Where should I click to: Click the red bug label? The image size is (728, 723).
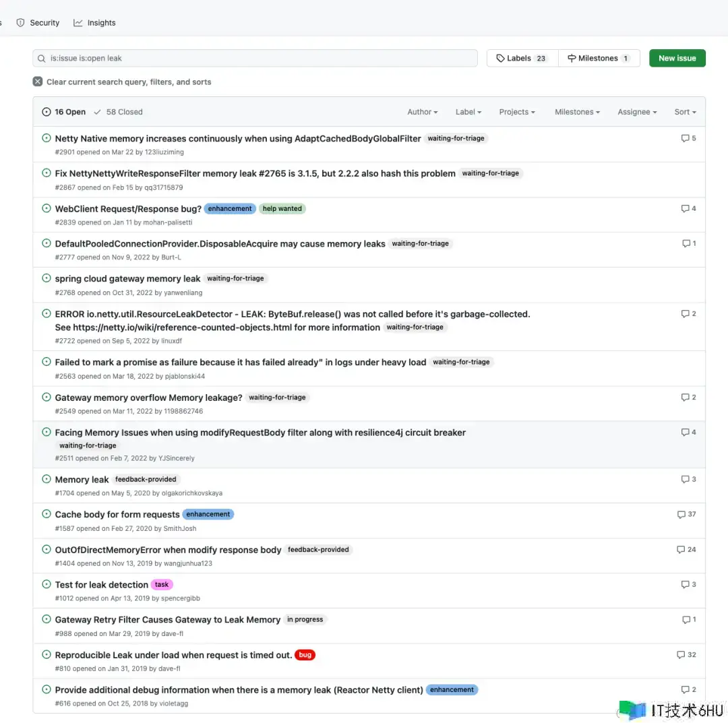click(305, 655)
